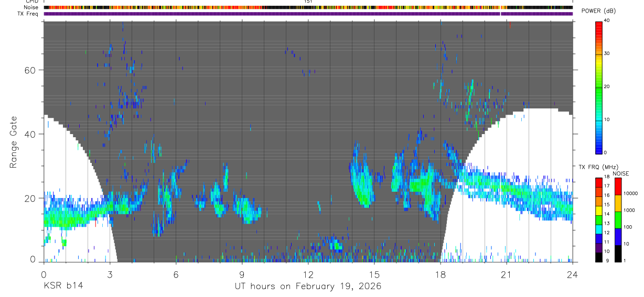Click the 18 tick on UT hours axis
The image size is (644, 297).
click(x=441, y=273)
